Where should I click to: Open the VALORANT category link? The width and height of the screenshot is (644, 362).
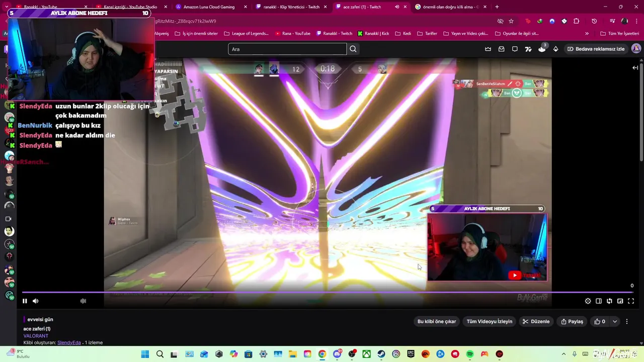point(36,336)
